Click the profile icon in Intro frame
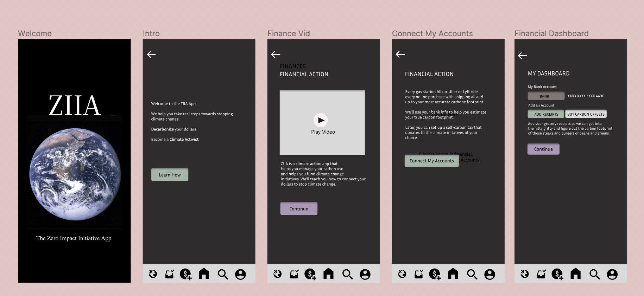The height and width of the screenshot is (296, 644). [x=241, y=274]
